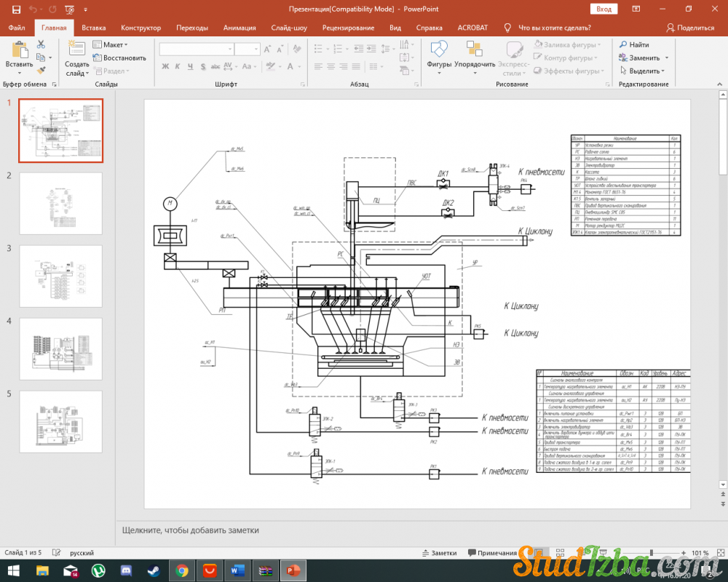728x582 pixels.
Task: Click the Save icon in quick access toolbar
Action: pyautogui.click(x=16, y=9)
